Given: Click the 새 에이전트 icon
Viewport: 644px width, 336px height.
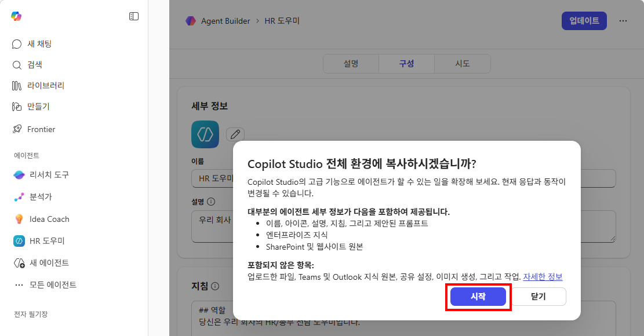Looking at the screenshot, I should pos(19,263).
